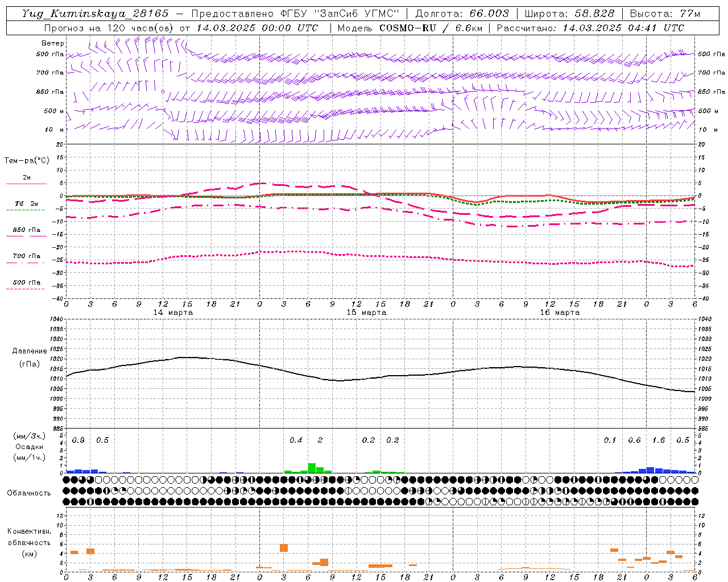
Task: Click the 500 гПа legend entry under Тем-ра
Action: click(x=27, y=282)
